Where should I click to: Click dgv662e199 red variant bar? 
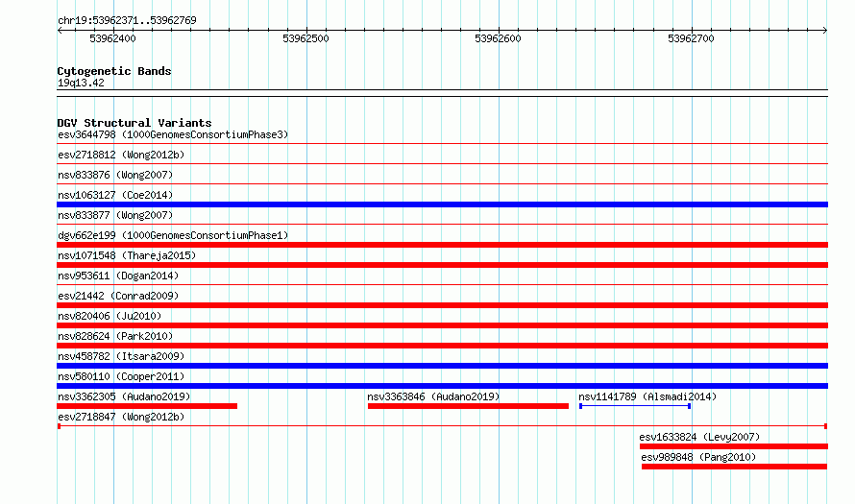(x=442, y=245)
